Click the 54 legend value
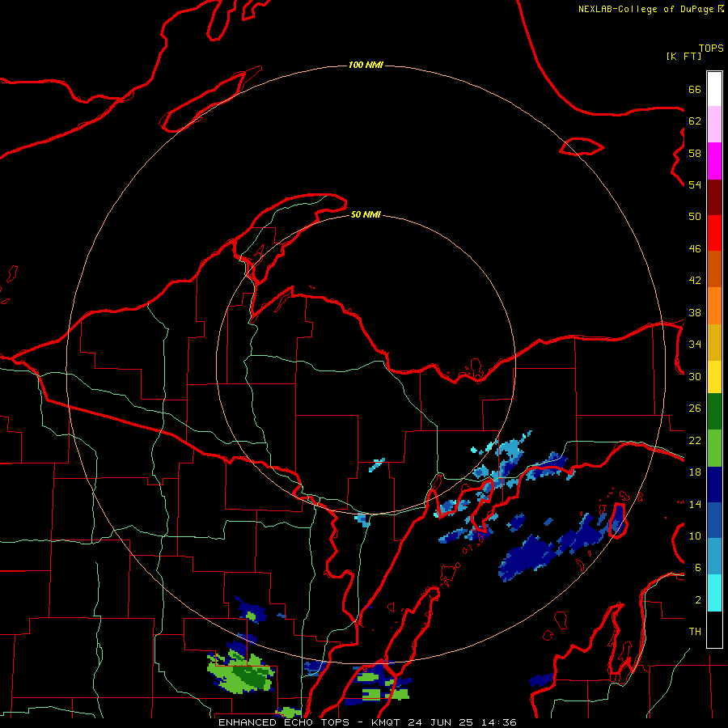This screenshot has height=728, width=728. (x=695, y=184)
